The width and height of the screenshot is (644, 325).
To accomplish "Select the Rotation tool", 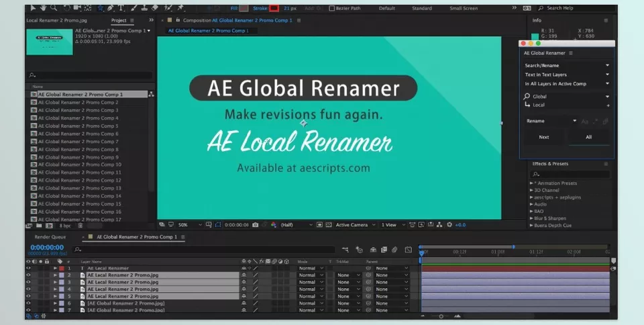I will 66,8.
